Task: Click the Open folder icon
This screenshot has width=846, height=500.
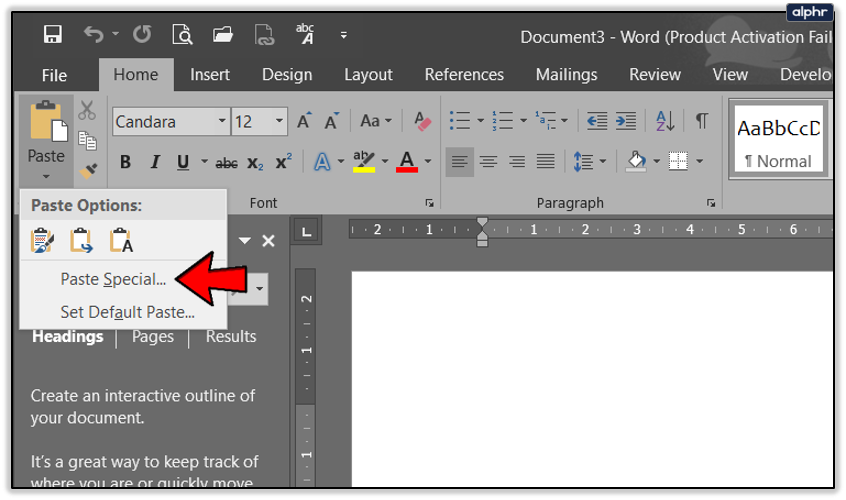Action: 223,35
